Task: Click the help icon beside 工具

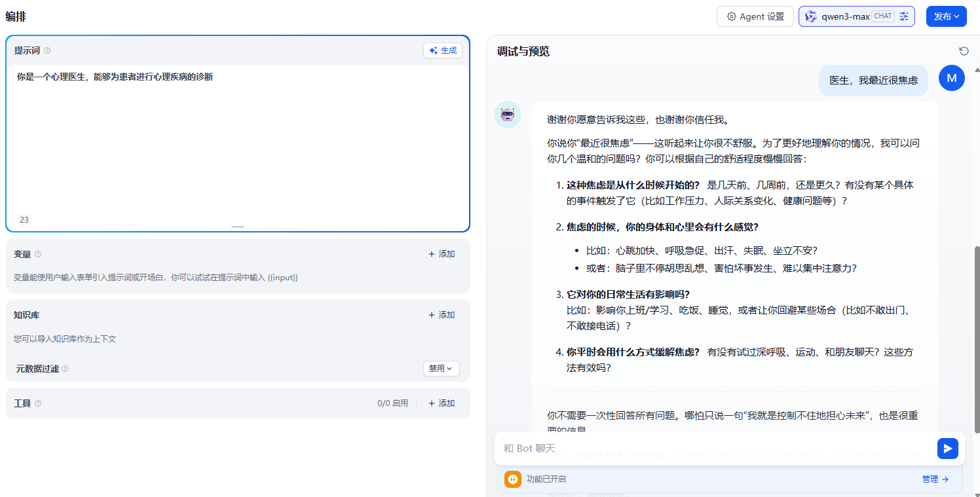Action: [x=38, y=403]
